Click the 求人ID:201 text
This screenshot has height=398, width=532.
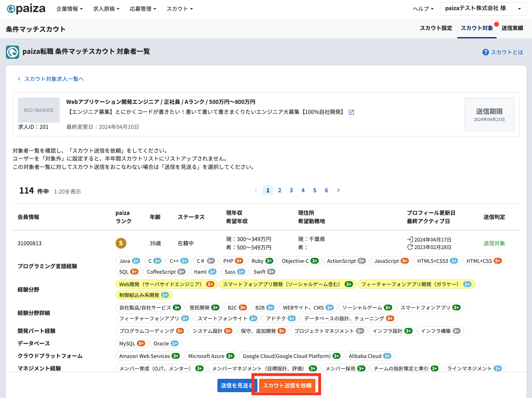point(33,127)
